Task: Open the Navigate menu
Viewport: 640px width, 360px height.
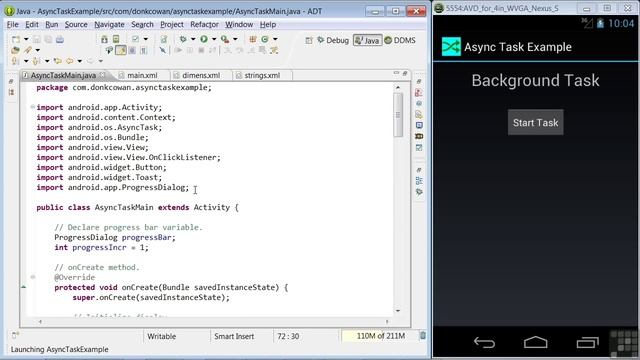Action: point(109,24)
